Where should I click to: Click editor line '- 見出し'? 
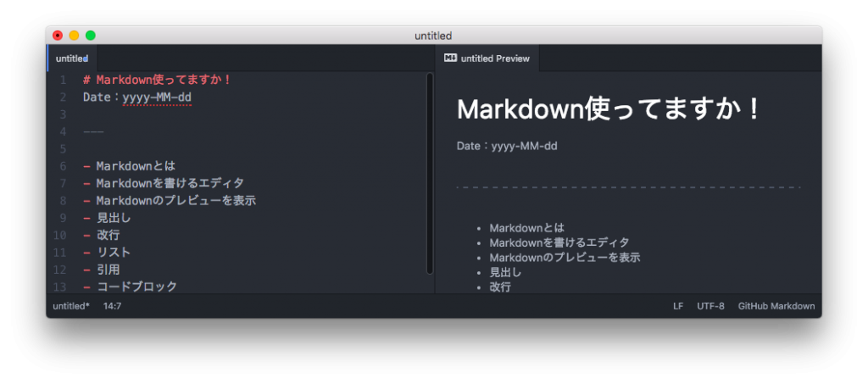pyautogui.click(x=108, y=218)
